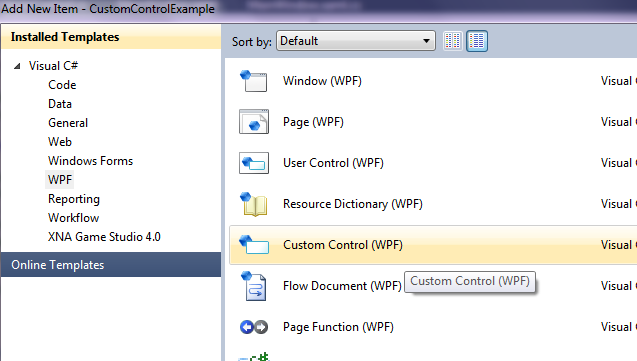The height and width of the screenshot is (361, 637).
Task: Switch to small icons view
Action: [453, 41]
